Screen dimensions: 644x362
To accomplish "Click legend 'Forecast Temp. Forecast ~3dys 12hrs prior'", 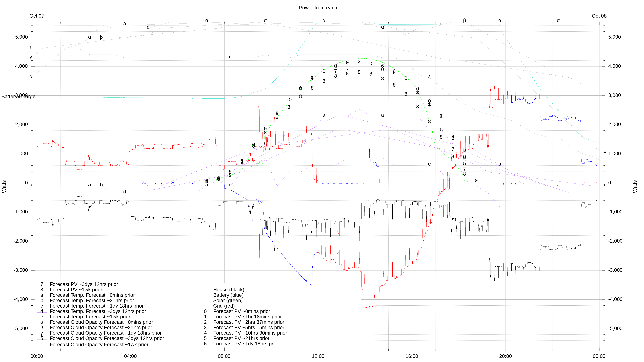I will click(98, 311).
